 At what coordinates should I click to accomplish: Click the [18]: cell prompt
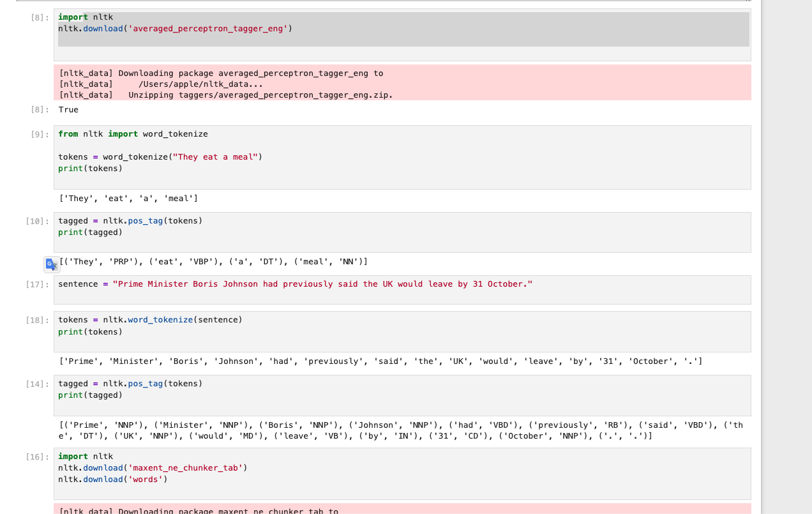pos(37,321)
